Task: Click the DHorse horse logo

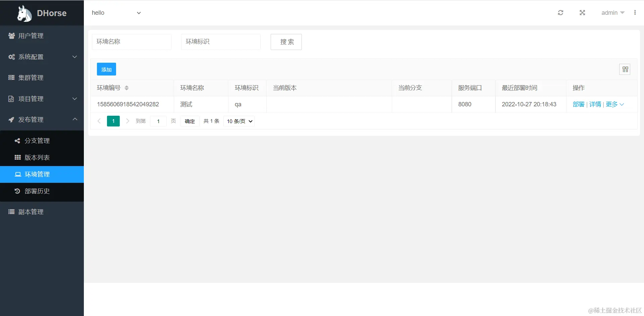Action: 23,13
